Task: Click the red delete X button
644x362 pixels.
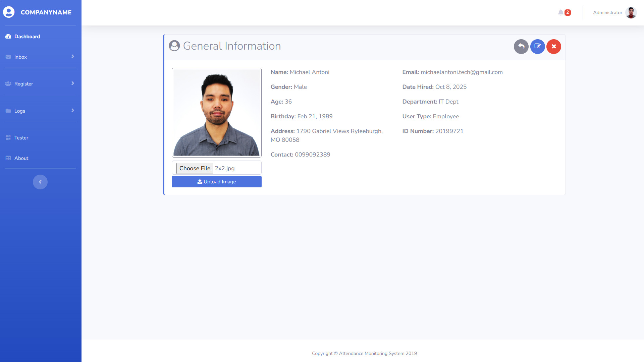Action: click(554, 47)
